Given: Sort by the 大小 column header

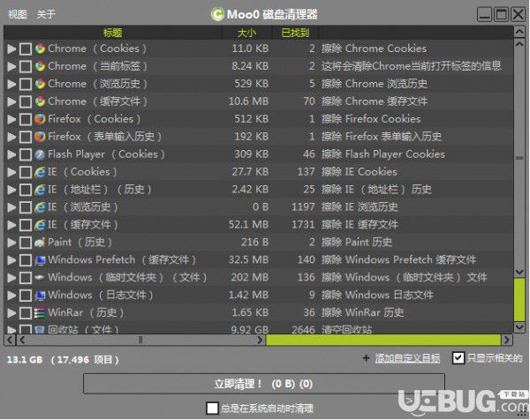Looking at the screenshot, I should (x=246, y=33).
